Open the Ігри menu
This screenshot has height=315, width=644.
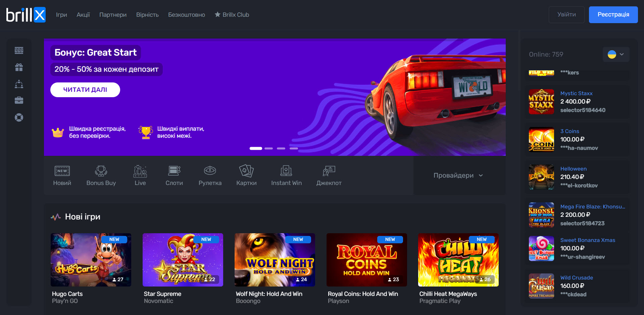point(61,15)
